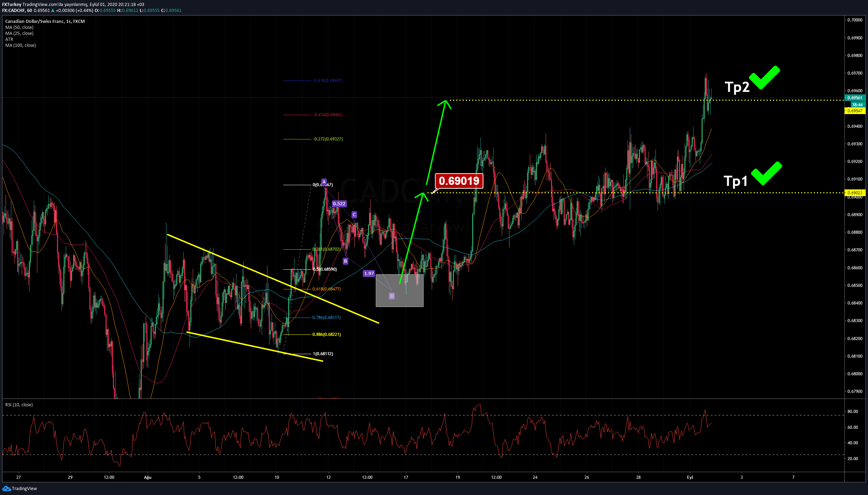Select the 0.618(0.68477) Fibonacci label
Viewport: 868px width, 495px height.
[x=327, y=289]
